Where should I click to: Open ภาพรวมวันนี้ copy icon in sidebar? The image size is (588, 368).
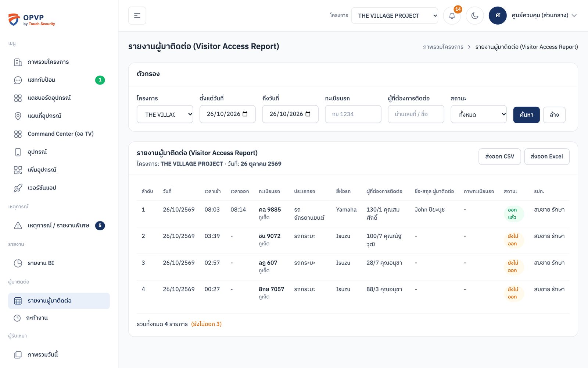18,355
